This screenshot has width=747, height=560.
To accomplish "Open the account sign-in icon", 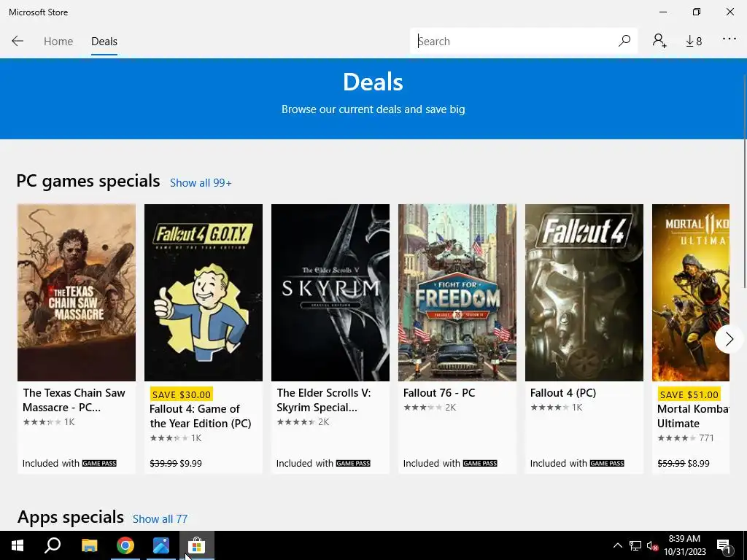I will point(659,41).
